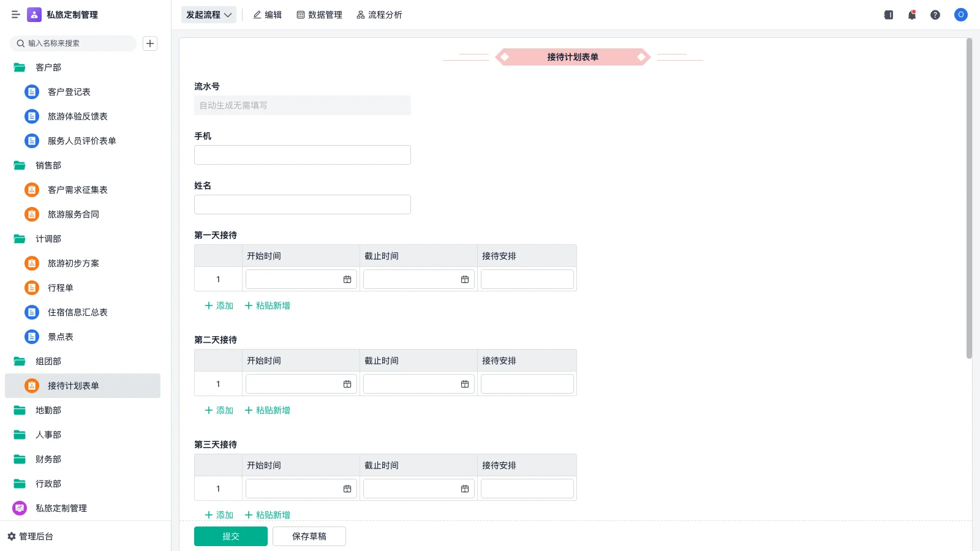
Task: Open the notification bell
Action: click(x=912, y=15)
